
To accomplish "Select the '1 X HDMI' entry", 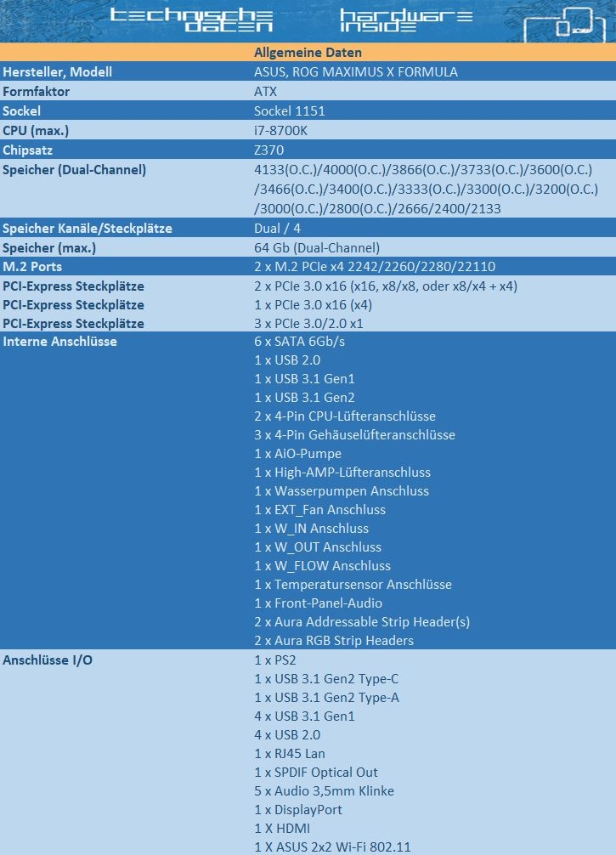I will tap(282, 829).
